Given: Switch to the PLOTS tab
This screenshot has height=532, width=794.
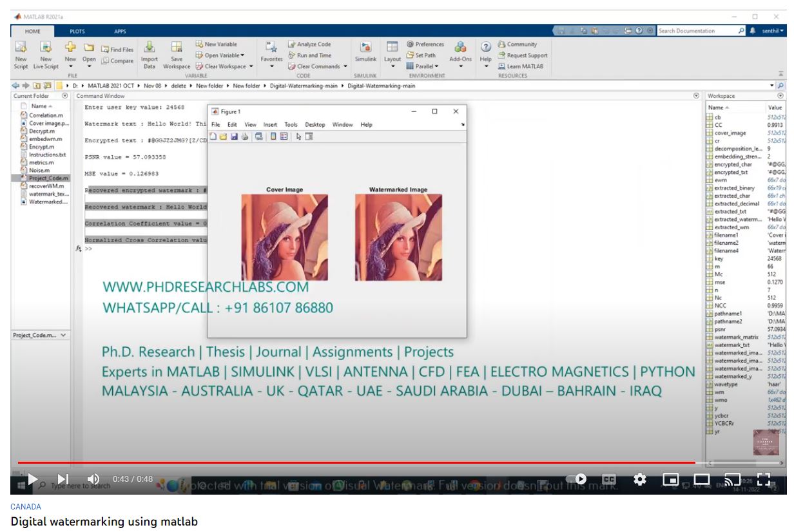Looking at the screenshot, I should pyautogui.click(x=77, y=31).
